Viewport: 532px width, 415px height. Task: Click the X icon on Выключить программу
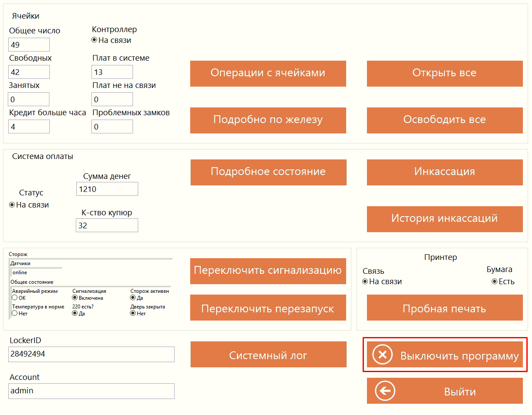click(x=382, y=355)
